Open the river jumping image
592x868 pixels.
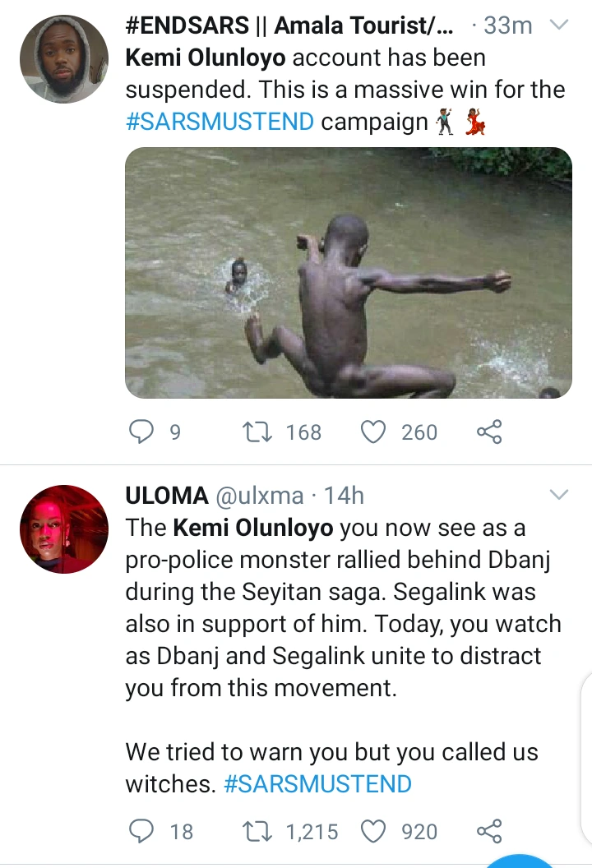click(x=348, y=273)
